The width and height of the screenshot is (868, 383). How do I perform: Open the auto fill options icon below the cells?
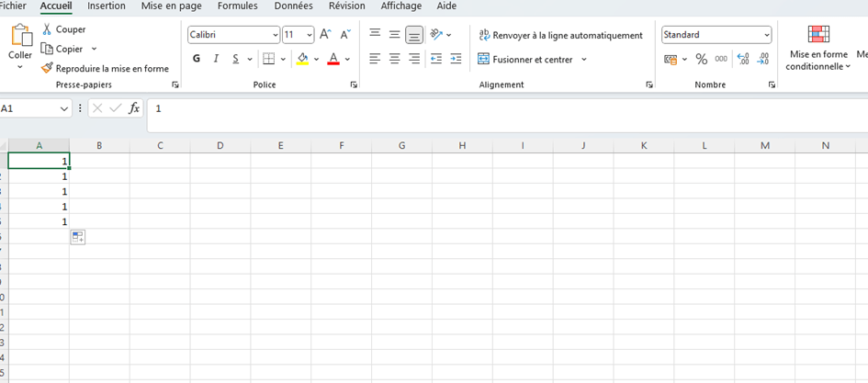pos(78,237)
